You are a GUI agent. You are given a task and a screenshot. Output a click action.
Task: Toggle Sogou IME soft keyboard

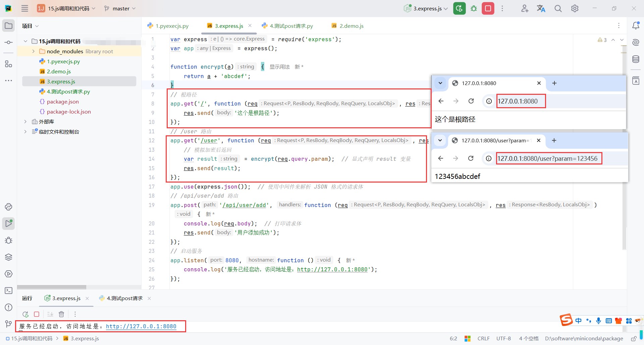point(608,321)
